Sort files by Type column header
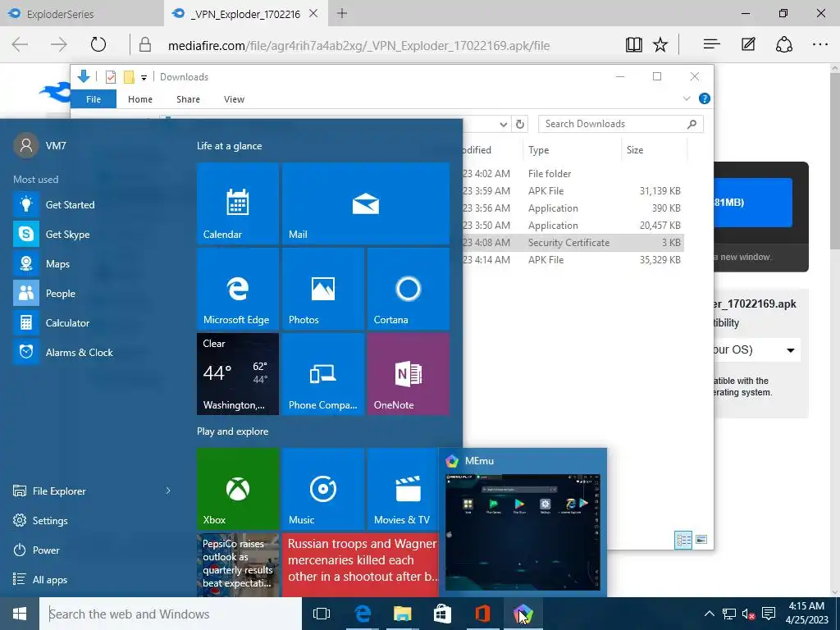Image resolution: width=840 pixels, height=630 pixels. (571, 150)
